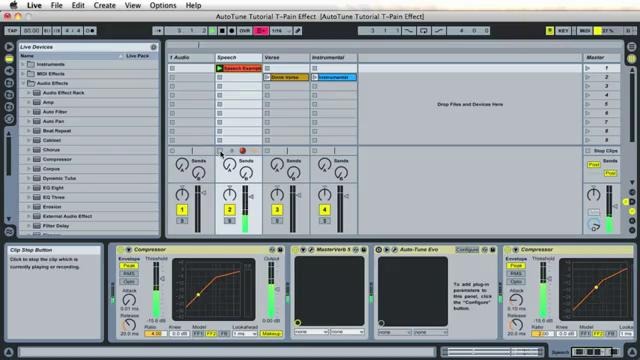Screen dimensions: 640x360
Task: Click the global Record button
Action: tap(231, 31)
